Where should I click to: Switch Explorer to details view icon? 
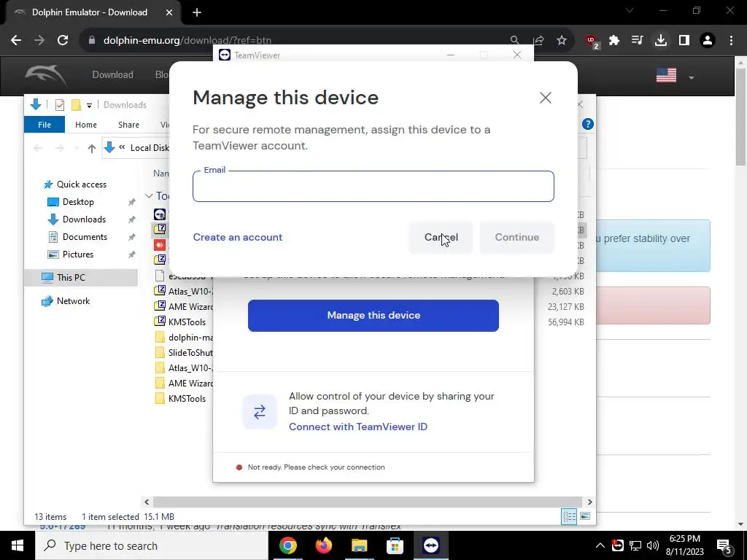(569, 517)
